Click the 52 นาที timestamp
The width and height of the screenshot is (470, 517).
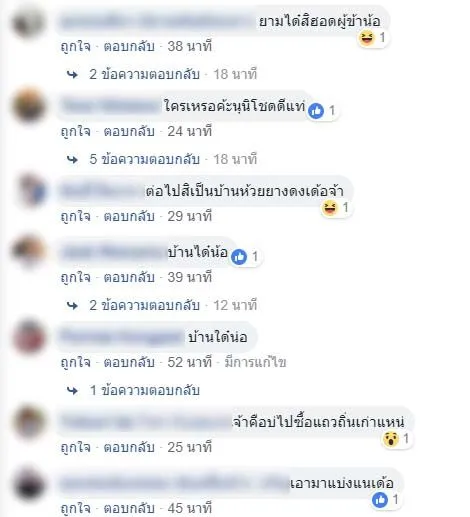189,362
